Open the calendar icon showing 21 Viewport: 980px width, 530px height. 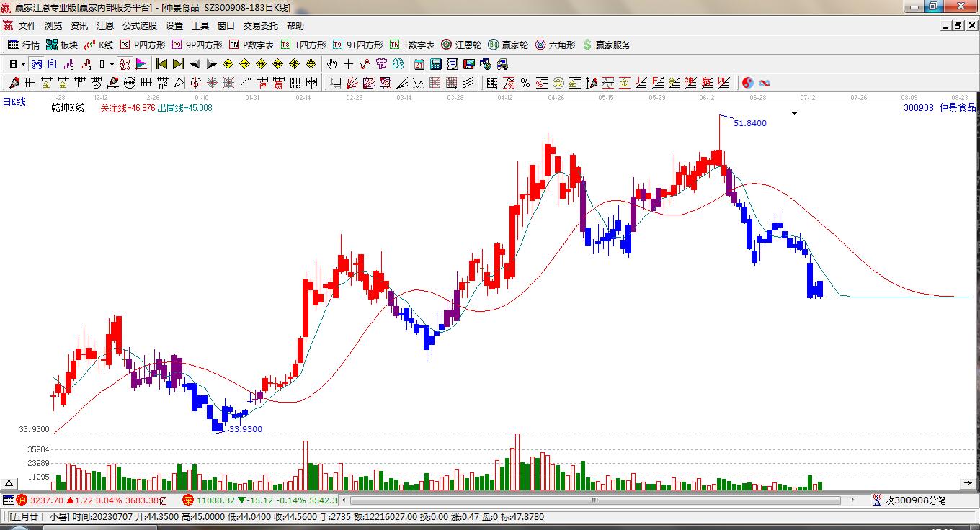pyautogui.click(x=419, y=64)
